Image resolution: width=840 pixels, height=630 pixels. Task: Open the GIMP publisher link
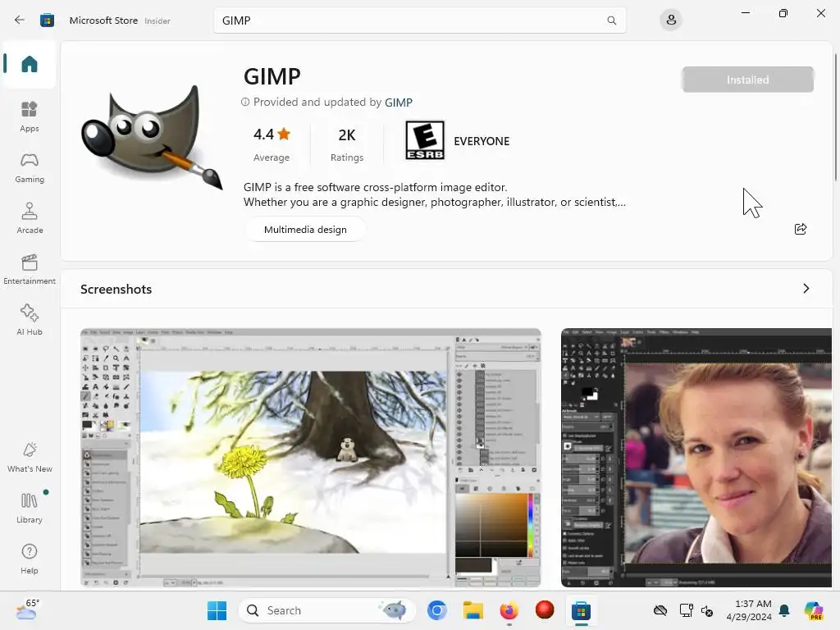(399, 103)
